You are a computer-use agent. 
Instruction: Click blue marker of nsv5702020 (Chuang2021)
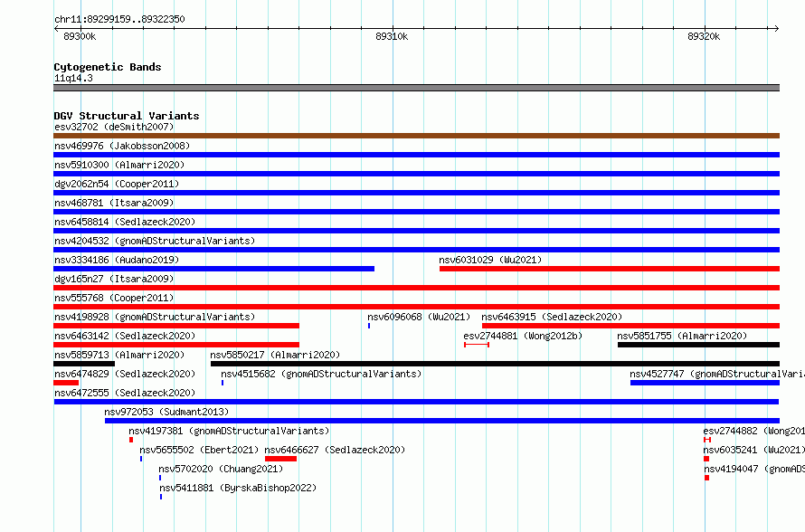(x=160, y=478)
